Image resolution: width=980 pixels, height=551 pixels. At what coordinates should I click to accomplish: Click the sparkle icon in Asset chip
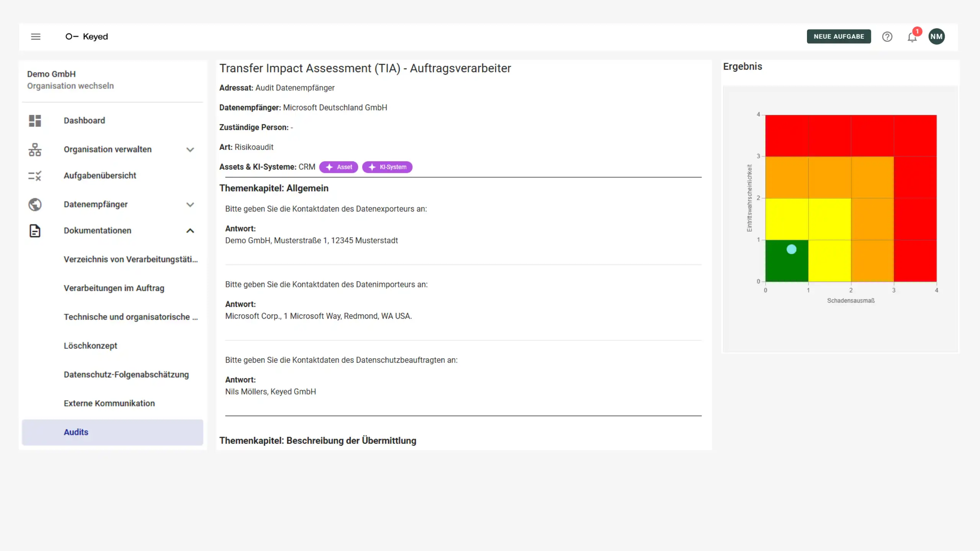pyautogui.click(x=329, y=167)
